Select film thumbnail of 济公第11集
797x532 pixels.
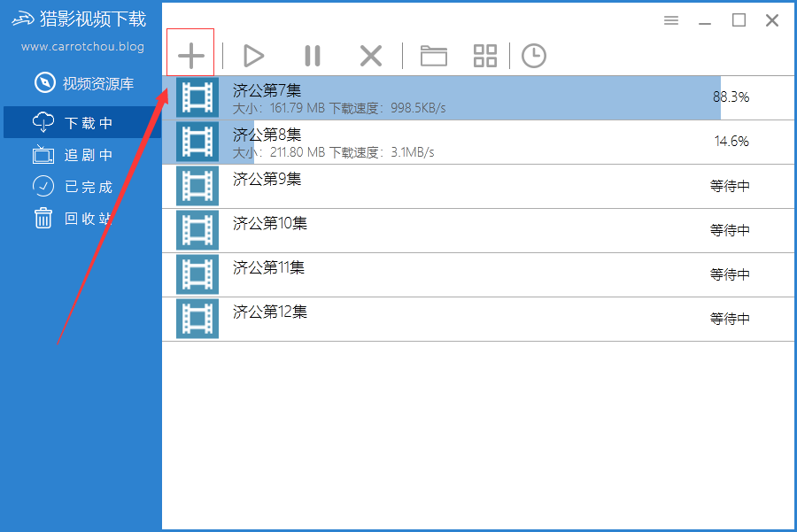coord(197,274)
